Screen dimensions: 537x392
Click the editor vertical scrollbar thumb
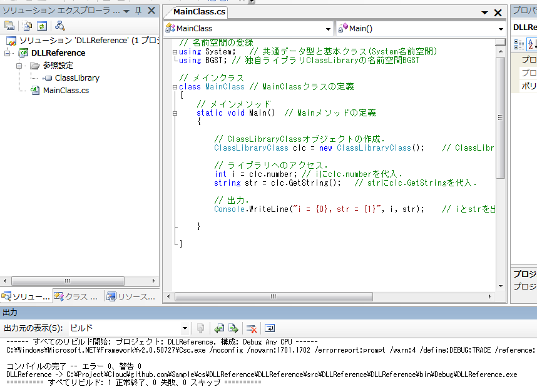click(x=500, y=118)
